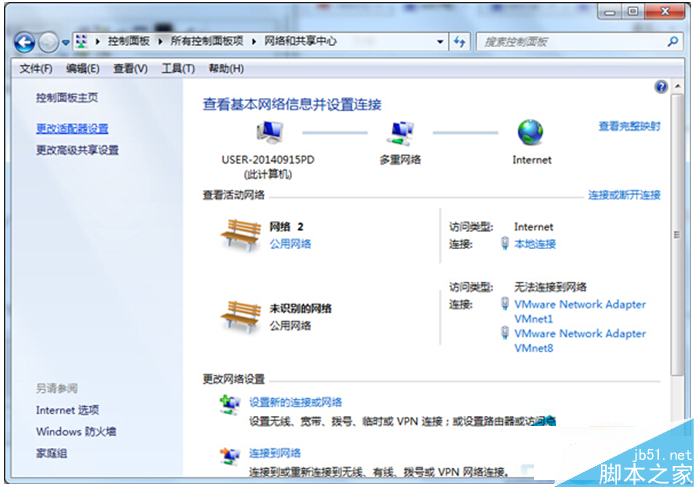This screenshot has width=694, height=487.
Task: Click 查看完整映射 link
Action: (629, 126)
